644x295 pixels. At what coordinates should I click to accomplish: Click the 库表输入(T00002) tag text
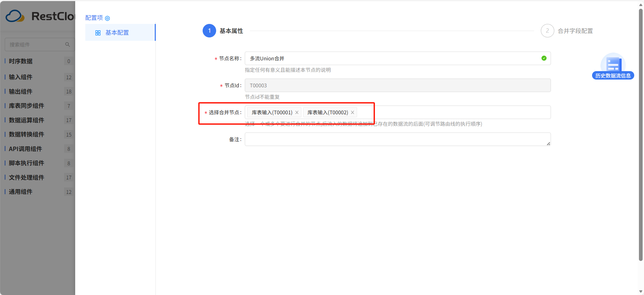[328, 113]
